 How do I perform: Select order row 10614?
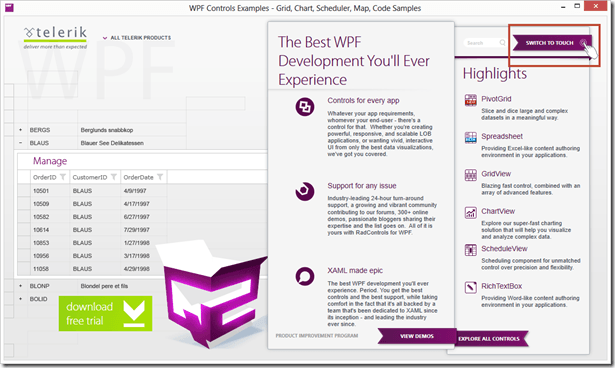point(92,230)
